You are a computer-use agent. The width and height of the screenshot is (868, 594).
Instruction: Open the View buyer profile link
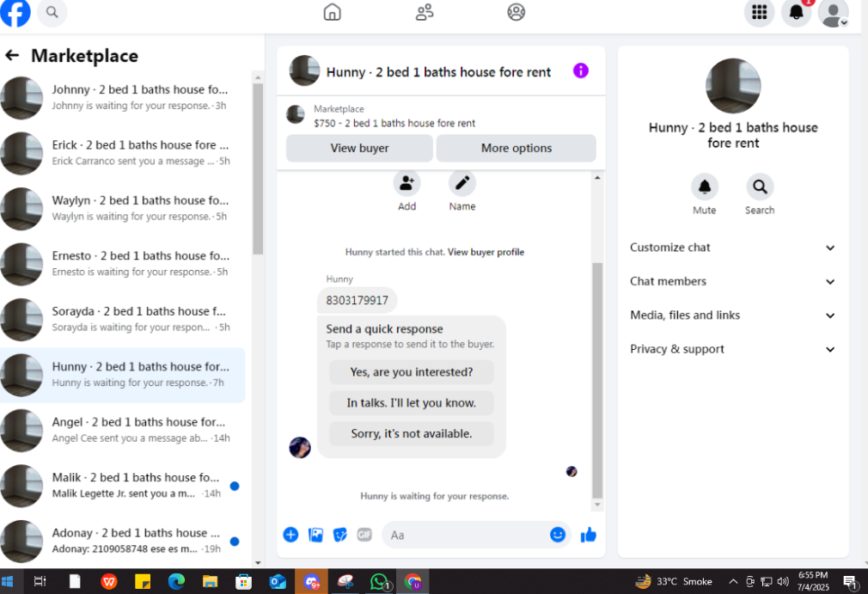[x=486, y=252]
